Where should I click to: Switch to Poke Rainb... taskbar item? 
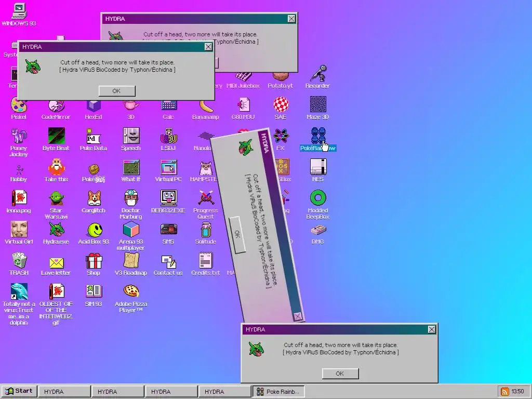tap(278, 392)
